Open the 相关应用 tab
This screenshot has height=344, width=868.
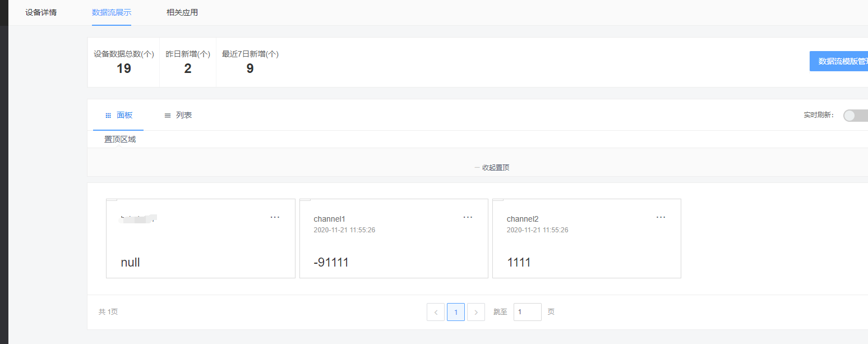pyautogui.click(x=182, y=12)
